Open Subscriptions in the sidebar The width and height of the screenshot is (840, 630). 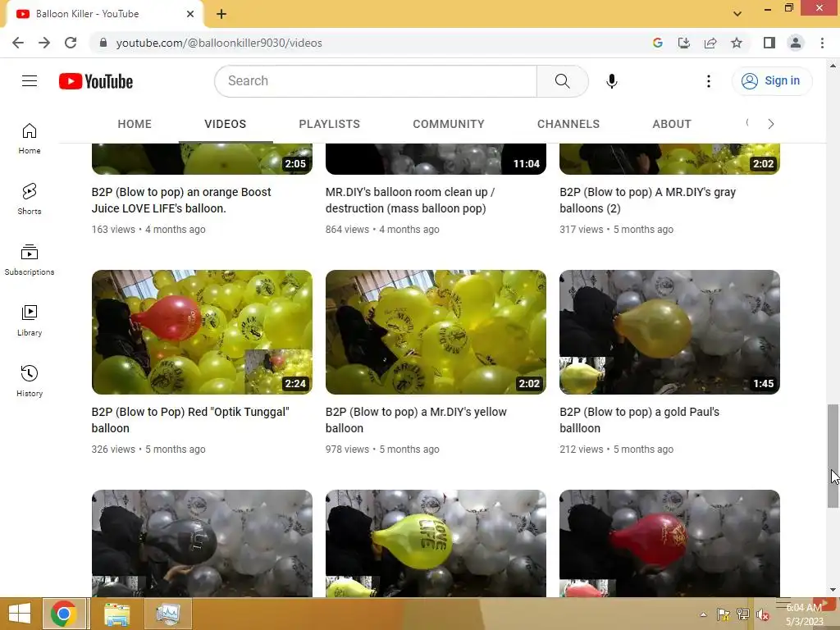[x=30, y=259]
